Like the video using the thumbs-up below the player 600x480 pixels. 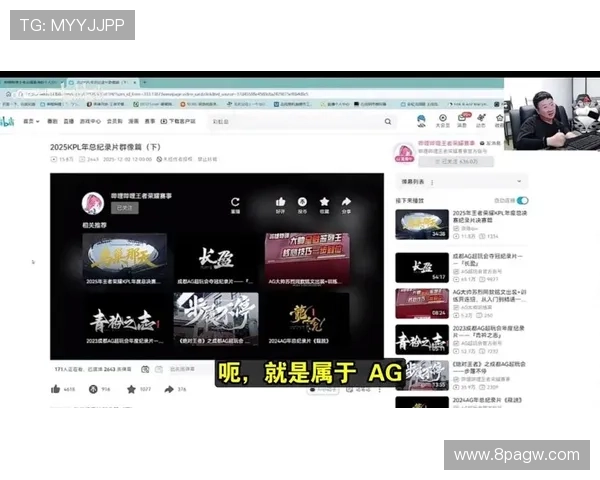pyautogui.click(x=55, y=389)
